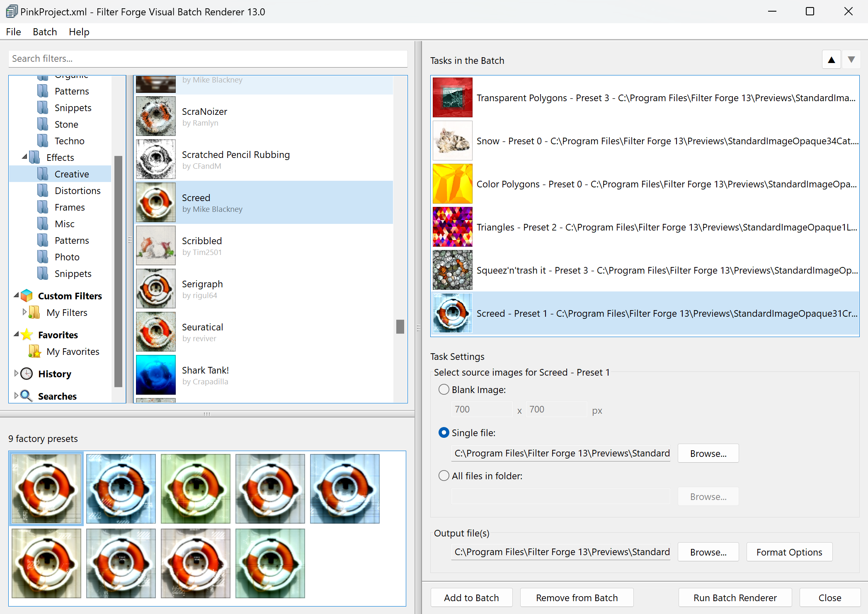Click the filter list scrollbar thumb
This screenshot has width=868, height=614.
[x=400, y=326]
